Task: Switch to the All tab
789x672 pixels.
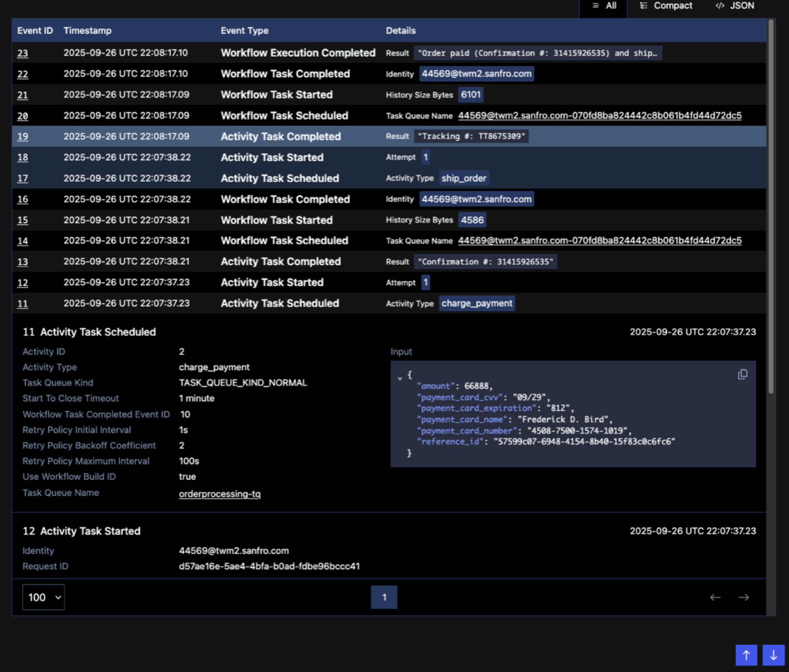Action: click(x=611, y=6)
